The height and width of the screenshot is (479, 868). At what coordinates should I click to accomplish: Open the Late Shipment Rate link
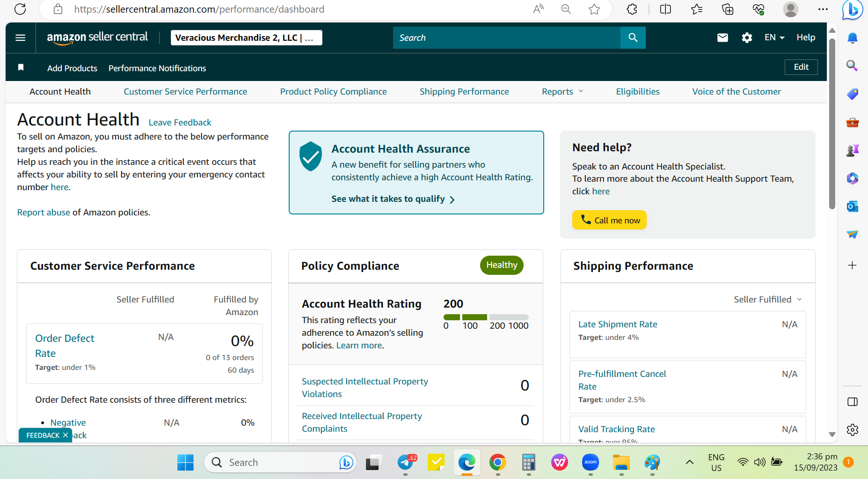tap(618, 324)
